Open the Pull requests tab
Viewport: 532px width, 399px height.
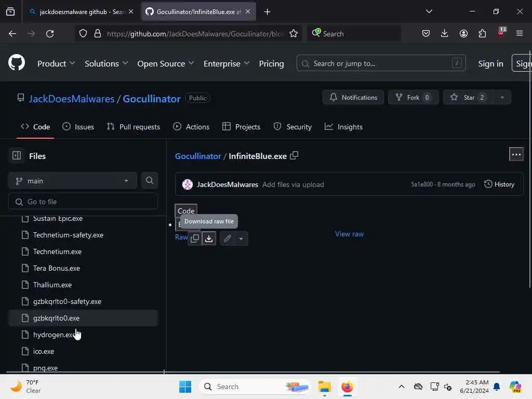click(134, 127)
